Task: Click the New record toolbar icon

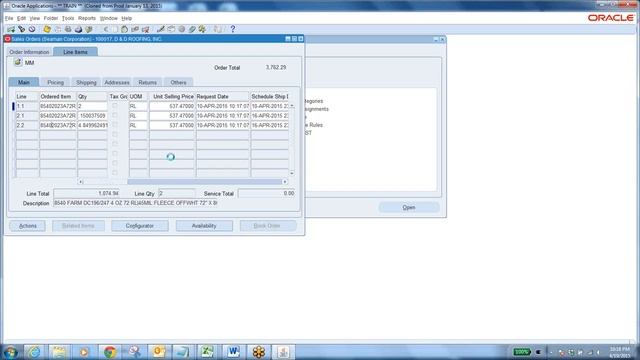Action: point(11,29)
